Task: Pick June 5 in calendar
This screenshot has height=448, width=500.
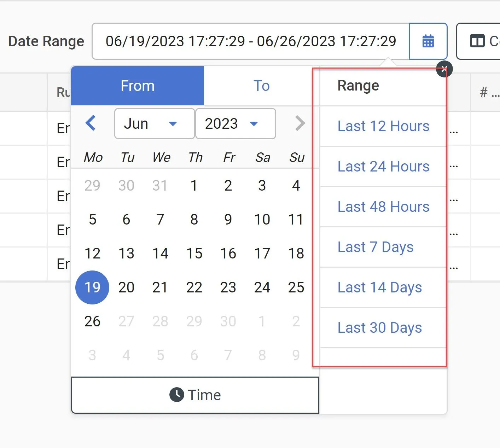Action: (92, 220)
